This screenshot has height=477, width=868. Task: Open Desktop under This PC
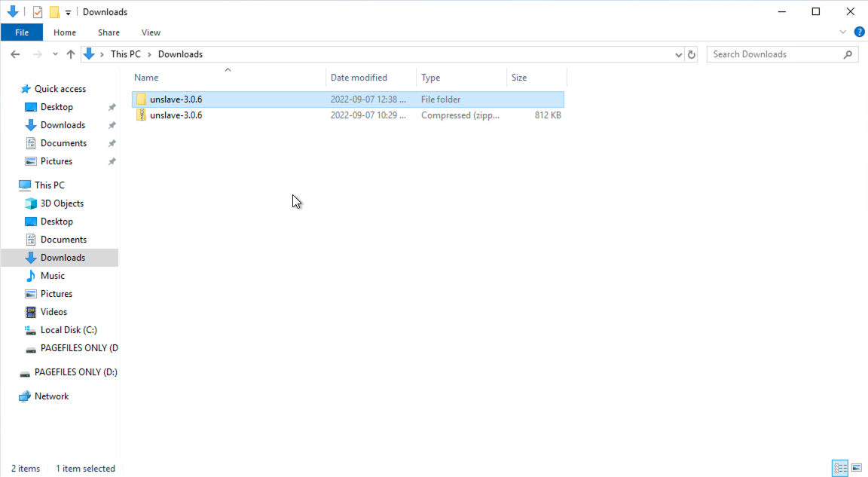pyautogui.click(x=57, y=222)
